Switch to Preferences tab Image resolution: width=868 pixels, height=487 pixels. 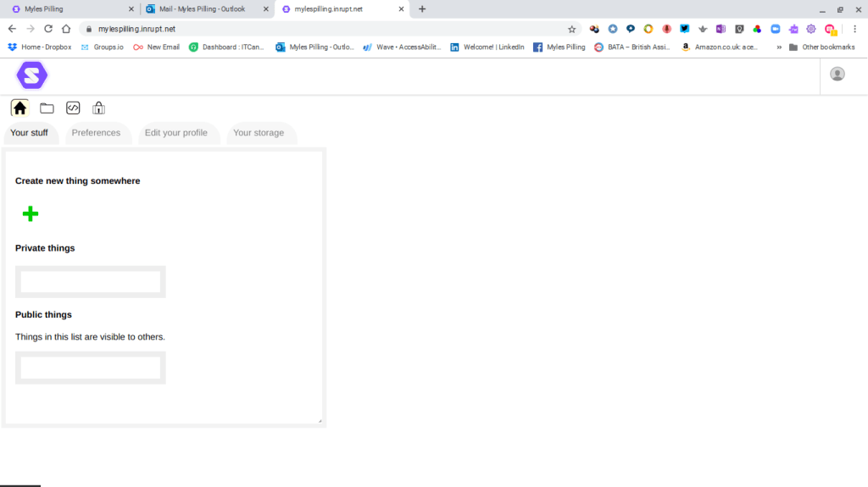pyautogui.click(x=96, y=133)
